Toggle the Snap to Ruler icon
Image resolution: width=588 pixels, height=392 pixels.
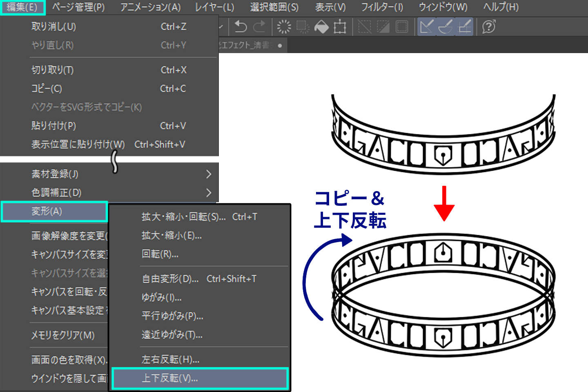(426, 27)
